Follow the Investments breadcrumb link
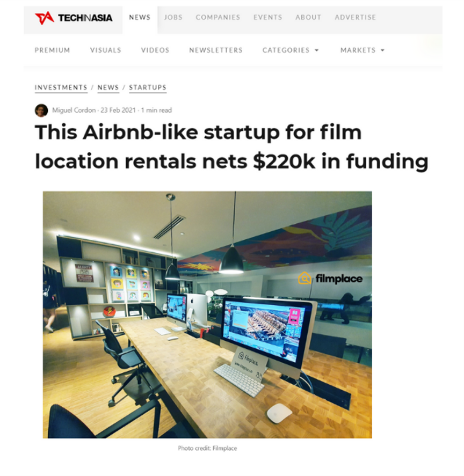This screenshot has height=476, width=464. [61, 87]
